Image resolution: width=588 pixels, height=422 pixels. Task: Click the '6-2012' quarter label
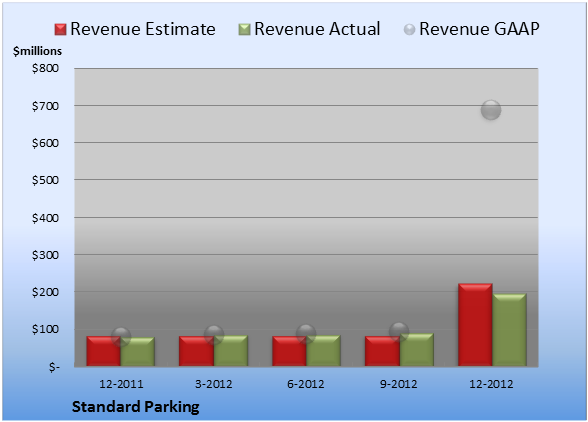(306, 384)
